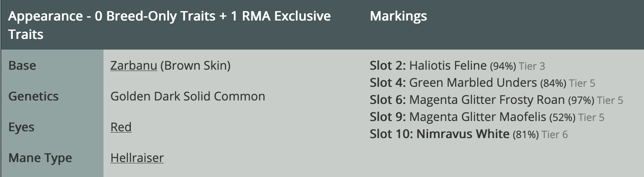
Task: Click the Tier 6 label
Action: pos(554,135)
